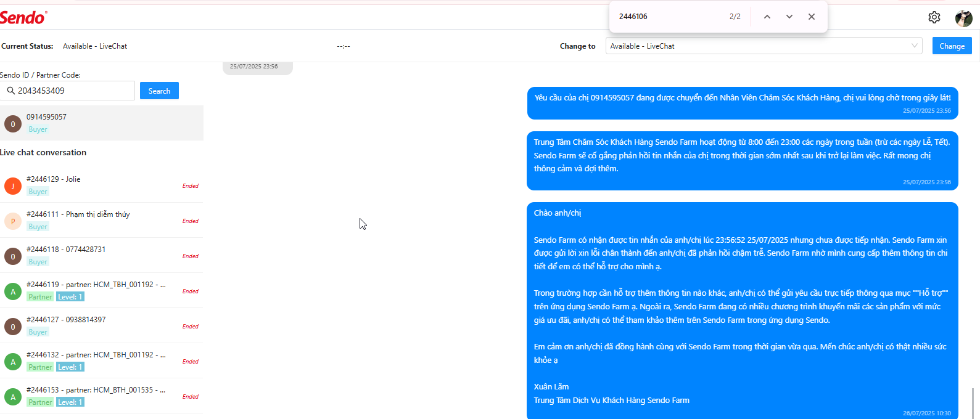Open the user profile avatar
The width and height of the screenshot is (980, 419).
click(x=963, y=18)
